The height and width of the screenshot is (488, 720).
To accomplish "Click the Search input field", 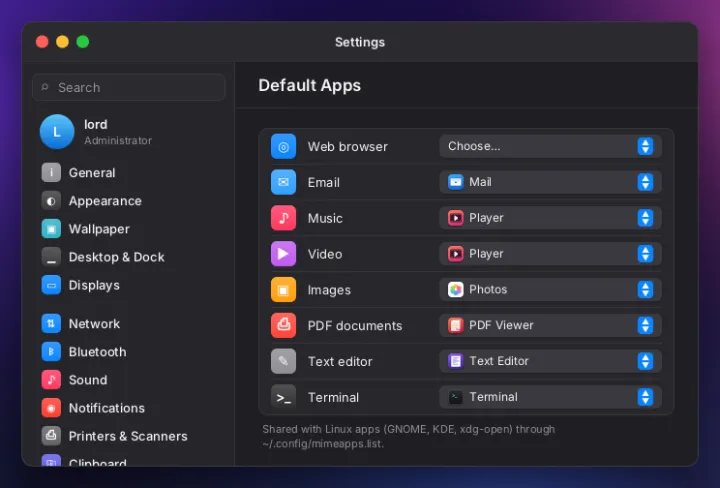I will [129, 87].
